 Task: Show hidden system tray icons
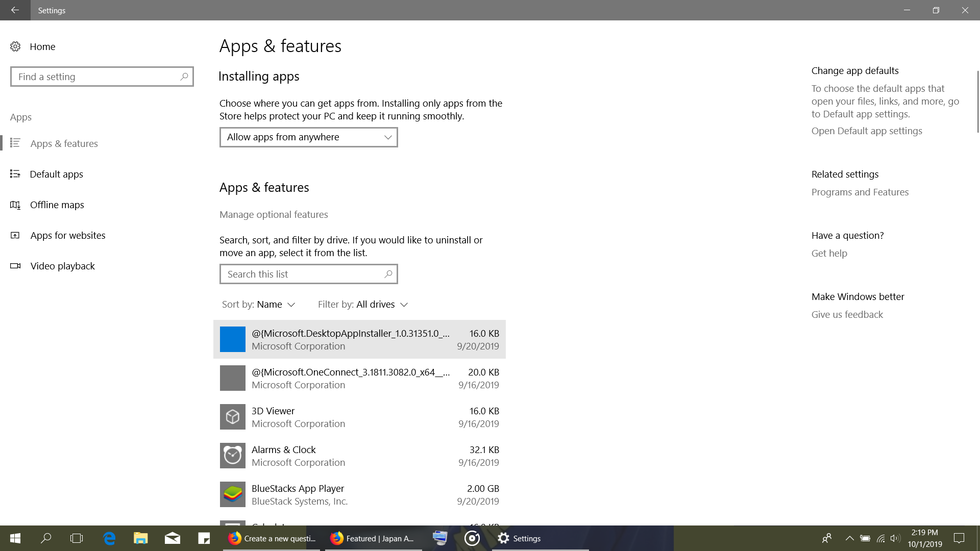coord(849,538)
